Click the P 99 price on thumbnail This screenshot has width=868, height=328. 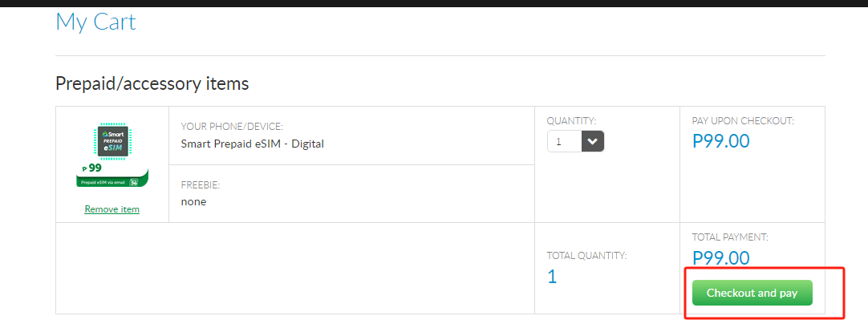(x=92, y=168)
